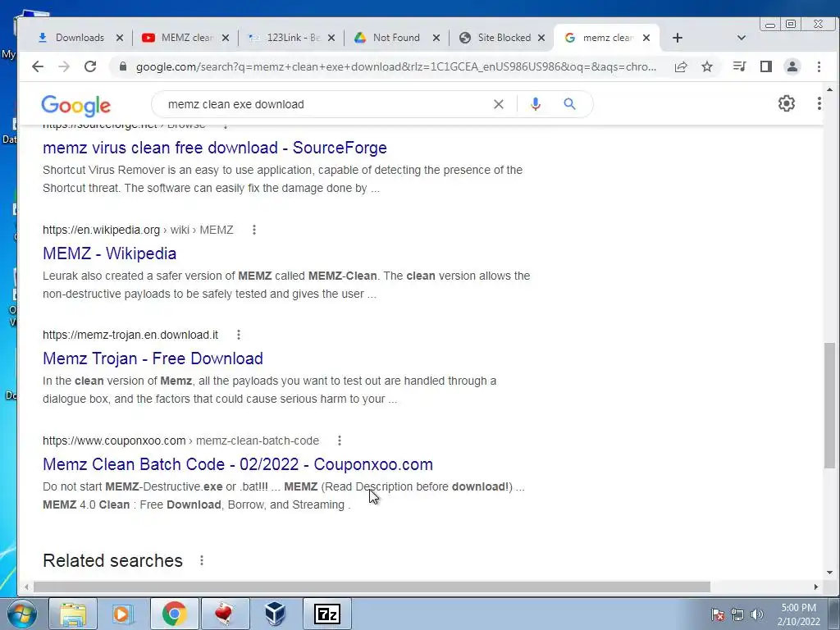
Task: Open Google's three-dot menu beside gear
Action: pos(819,103)
